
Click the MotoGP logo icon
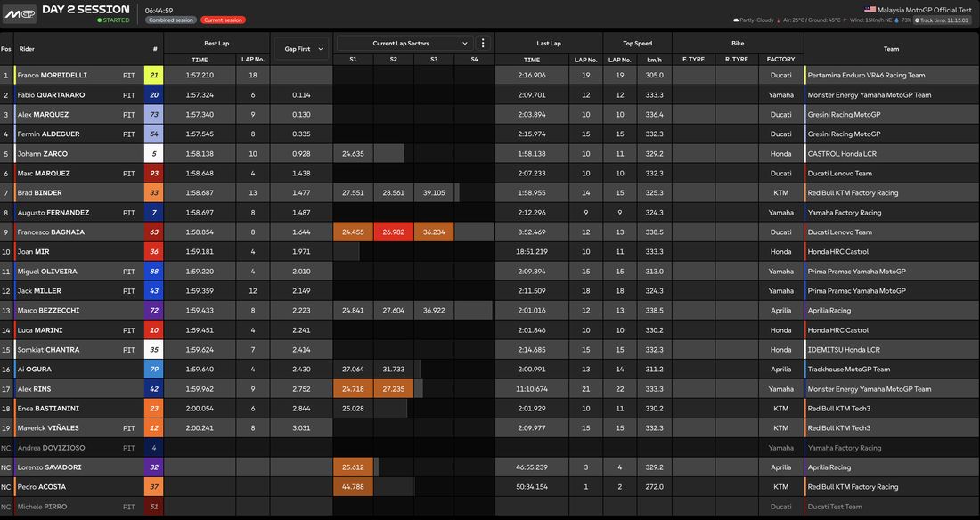coord(20,13)
